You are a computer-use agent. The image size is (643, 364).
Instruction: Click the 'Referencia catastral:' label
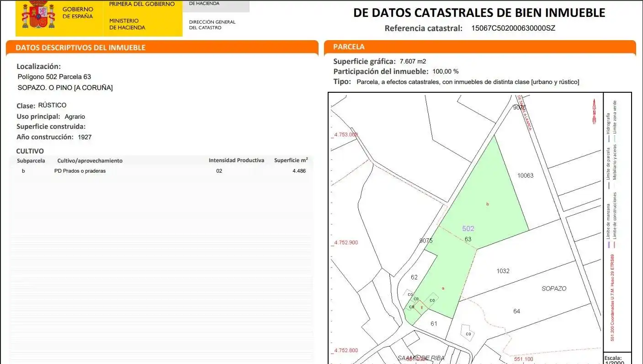coord(424,28)
